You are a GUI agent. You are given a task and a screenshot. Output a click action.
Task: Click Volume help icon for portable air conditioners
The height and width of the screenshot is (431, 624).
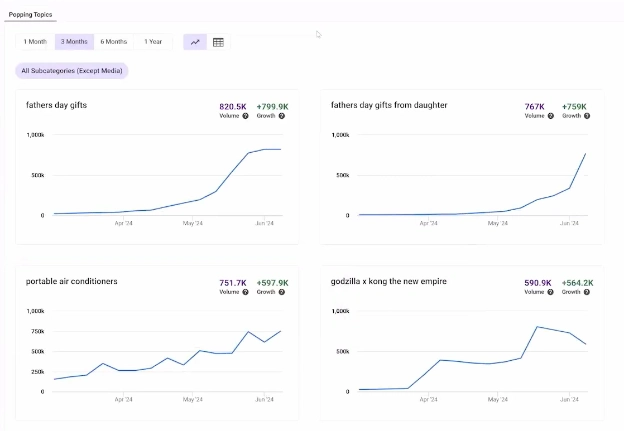tap(245, 293)
